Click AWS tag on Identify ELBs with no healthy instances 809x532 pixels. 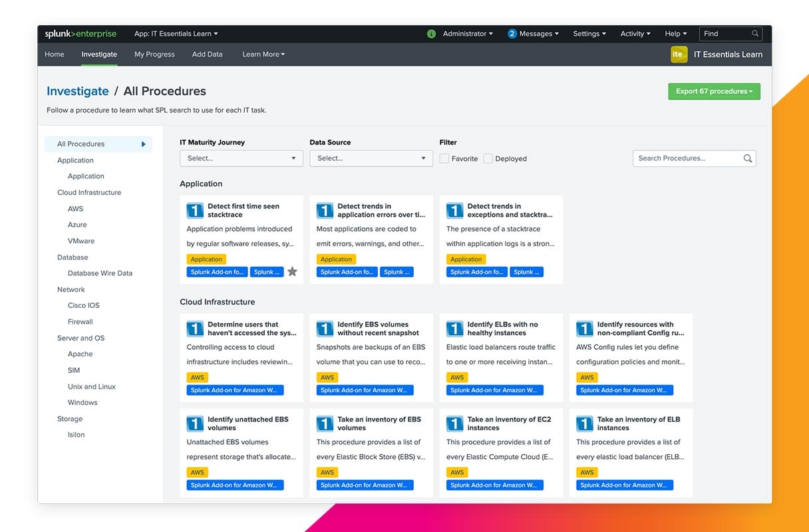[x=457, y=377]
